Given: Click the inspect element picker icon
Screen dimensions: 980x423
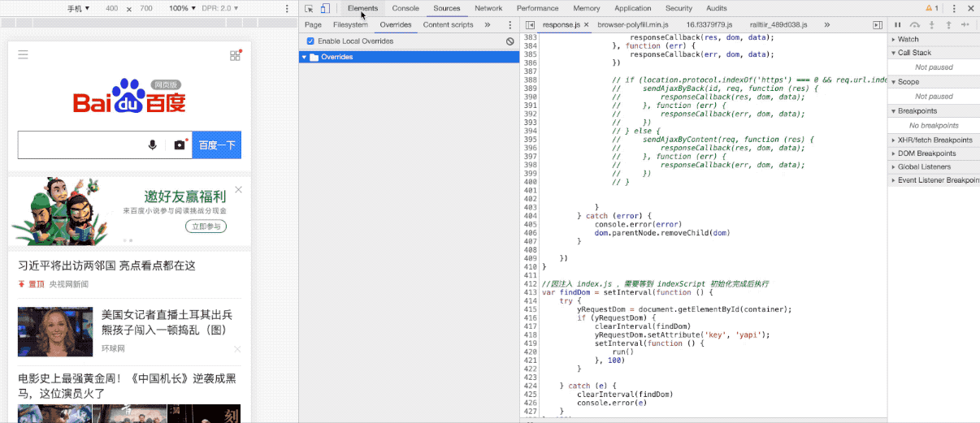Looking at the screenshot, I should (x=309, y=8).
